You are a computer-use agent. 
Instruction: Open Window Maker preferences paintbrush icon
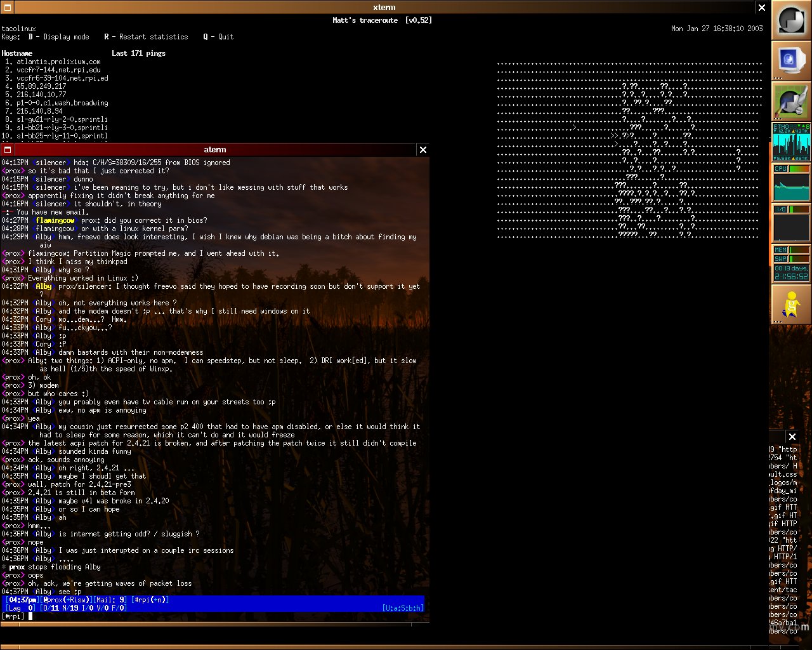(791, 102)
